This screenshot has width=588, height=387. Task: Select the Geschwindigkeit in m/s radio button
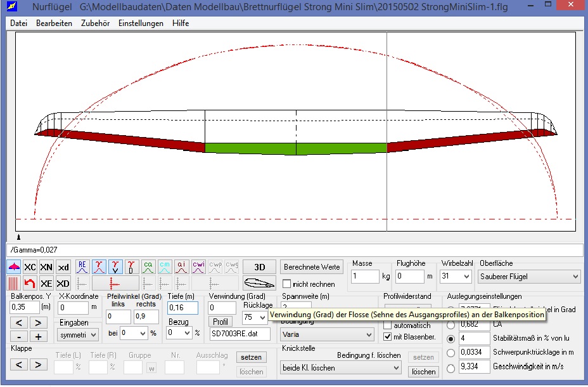click(x=451, y=367)
